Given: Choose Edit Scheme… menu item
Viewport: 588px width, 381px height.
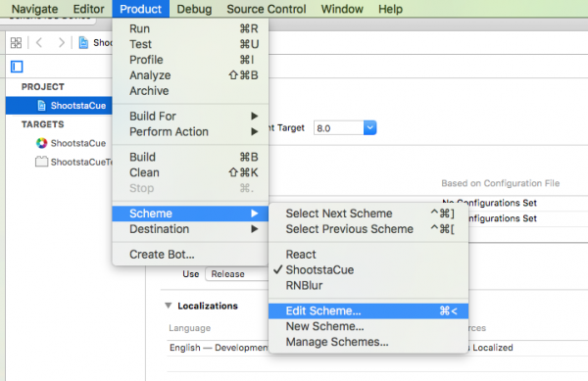Looking at the screenshot, I should coord(368,310).
